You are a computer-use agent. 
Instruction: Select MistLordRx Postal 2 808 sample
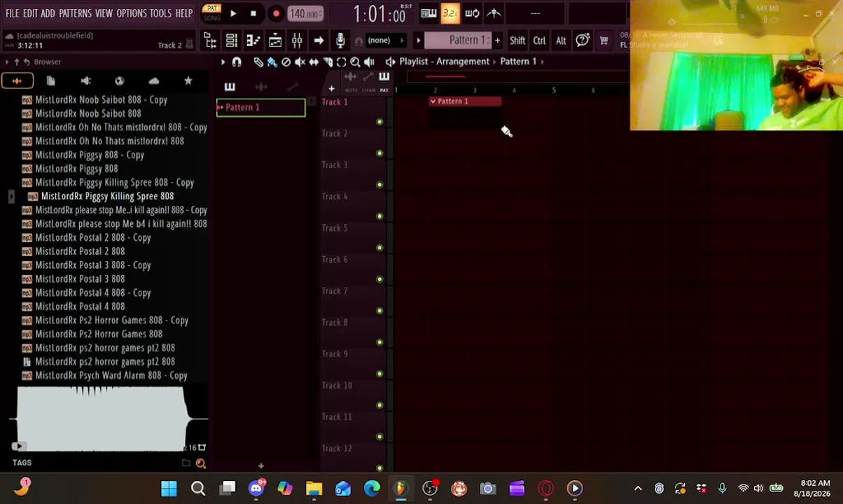80,251
